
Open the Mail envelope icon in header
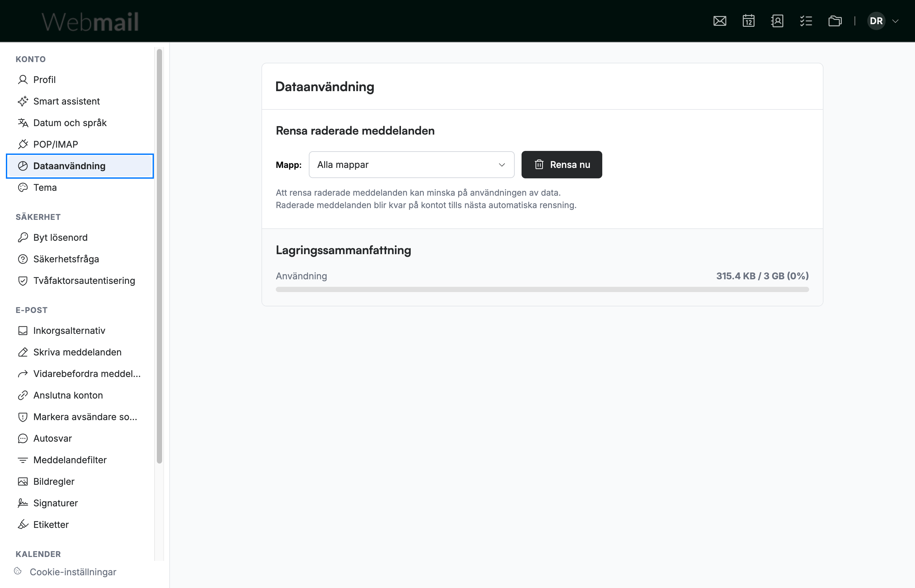[x=720, y=21]
